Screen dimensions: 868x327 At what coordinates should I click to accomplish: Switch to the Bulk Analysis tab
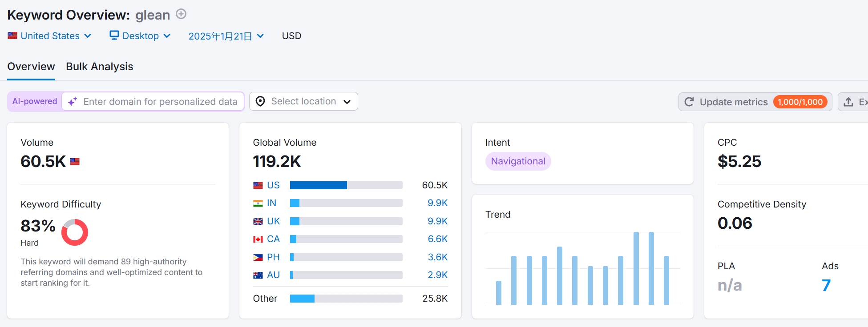(100, 67)
